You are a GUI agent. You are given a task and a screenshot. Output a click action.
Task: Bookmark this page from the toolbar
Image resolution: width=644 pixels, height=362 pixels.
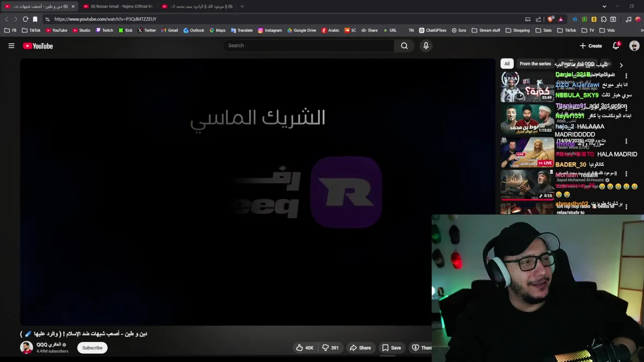tap(35, 19)
